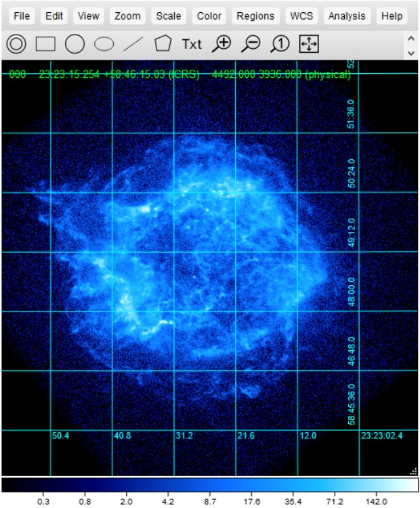Image resolution: width=420 pixels, height=508 pixels.
Task: Reset zoom with the zoom 1 icon
Action: [280, 44]
